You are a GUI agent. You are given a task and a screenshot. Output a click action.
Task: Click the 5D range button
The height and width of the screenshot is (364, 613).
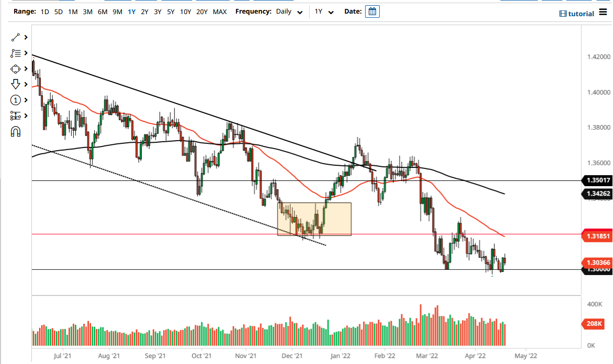pyautogui.click(x=59, y=12)
